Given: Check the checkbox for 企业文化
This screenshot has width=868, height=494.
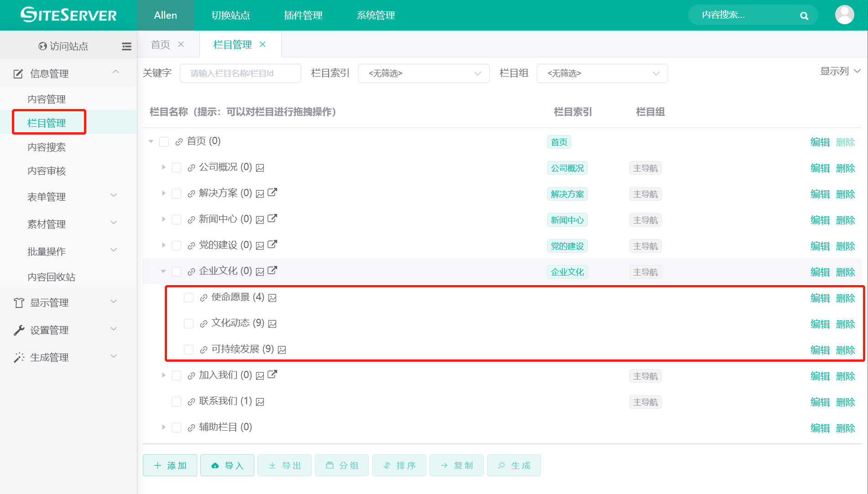Looking at the screenshot, I should tap(176, 271).
